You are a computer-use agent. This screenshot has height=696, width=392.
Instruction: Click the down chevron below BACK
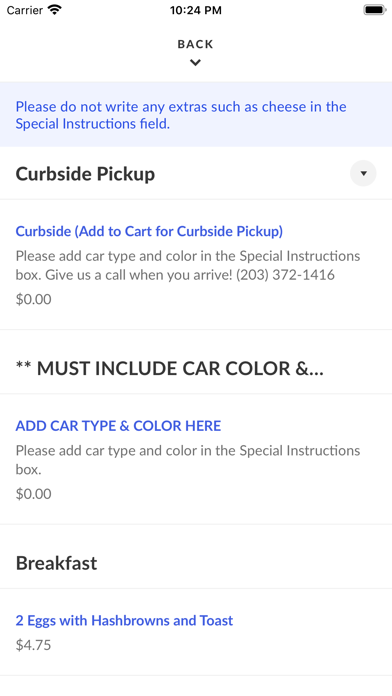click(x=195, y=63)
